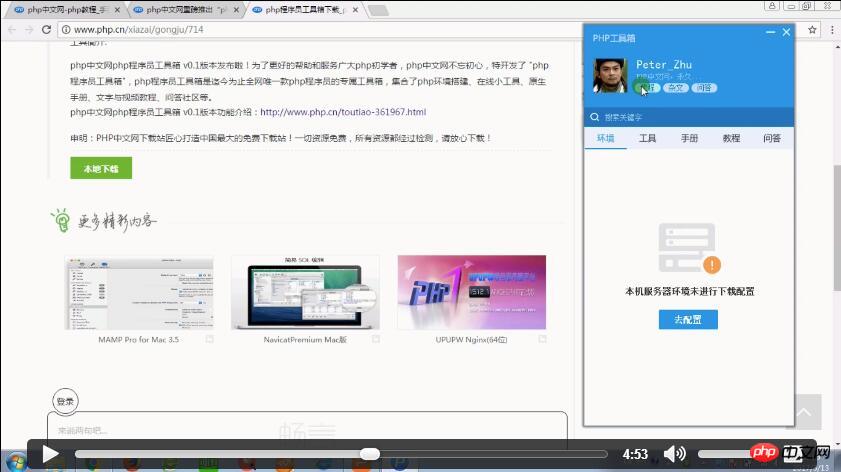Click the 4:53 video time display
The height and width of the screenshot is (472, 841).
(636, 454)
